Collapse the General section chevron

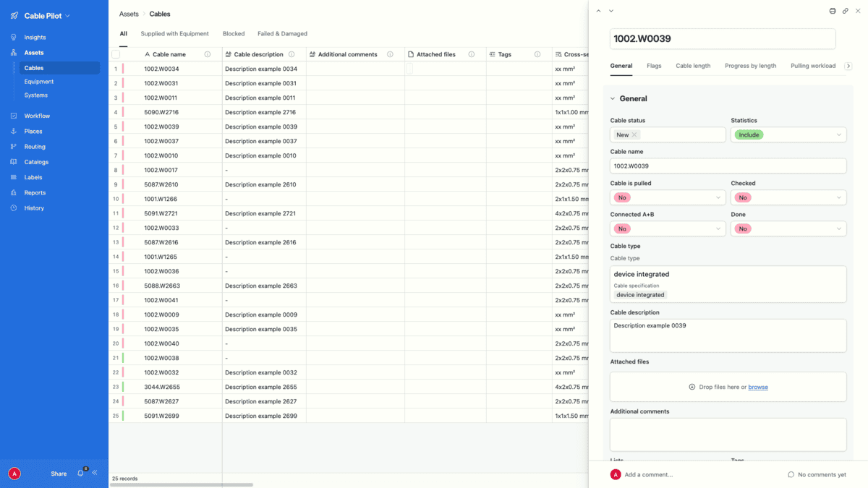click(x=613, y=98)
